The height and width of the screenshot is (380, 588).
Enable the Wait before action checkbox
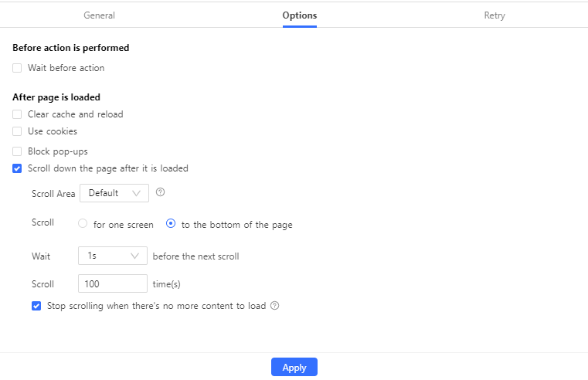coord(17,68)
